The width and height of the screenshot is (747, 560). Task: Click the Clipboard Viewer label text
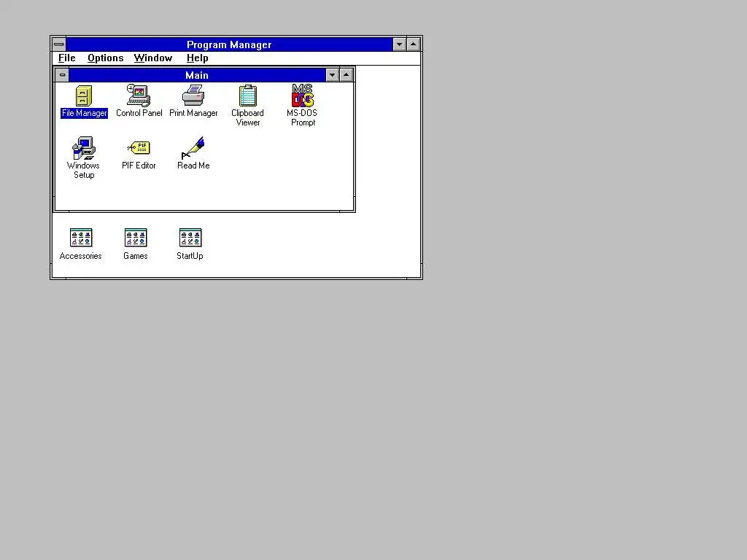248,117
